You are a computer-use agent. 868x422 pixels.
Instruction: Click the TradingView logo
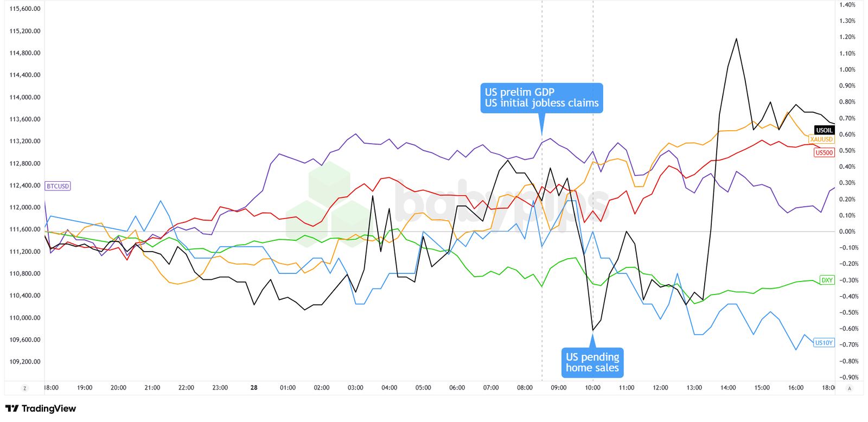[x=41, y=408]
